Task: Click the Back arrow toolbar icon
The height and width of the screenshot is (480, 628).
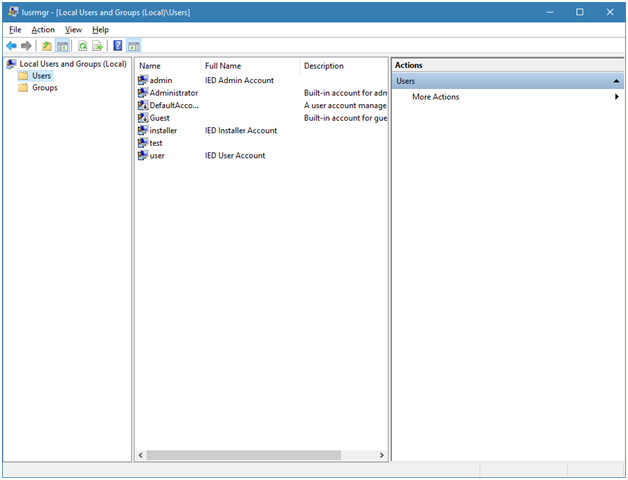Action: [11, 46]
